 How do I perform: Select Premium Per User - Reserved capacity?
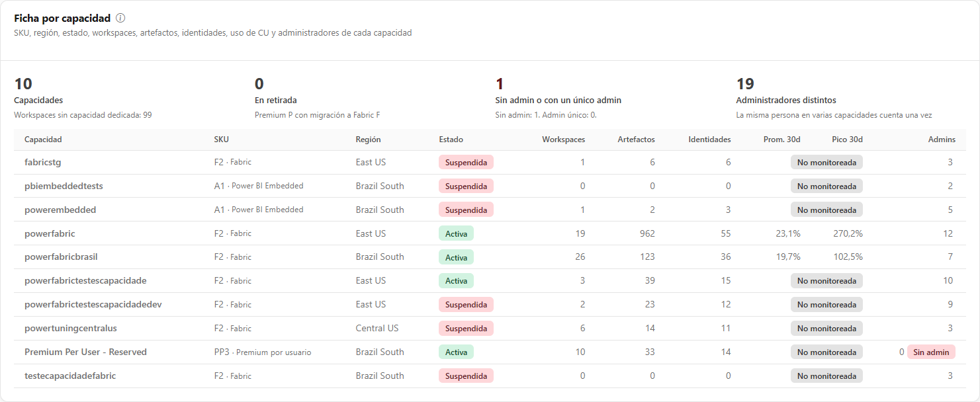point(85,352)
